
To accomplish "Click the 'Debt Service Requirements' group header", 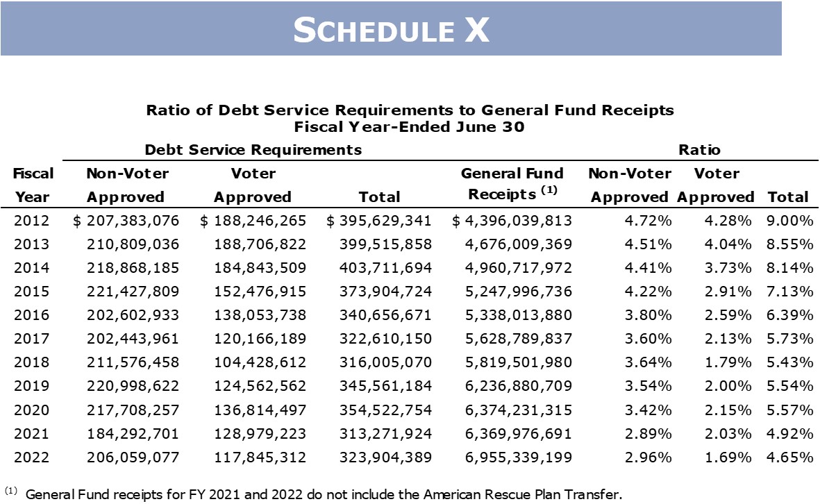I will (253, 150).
